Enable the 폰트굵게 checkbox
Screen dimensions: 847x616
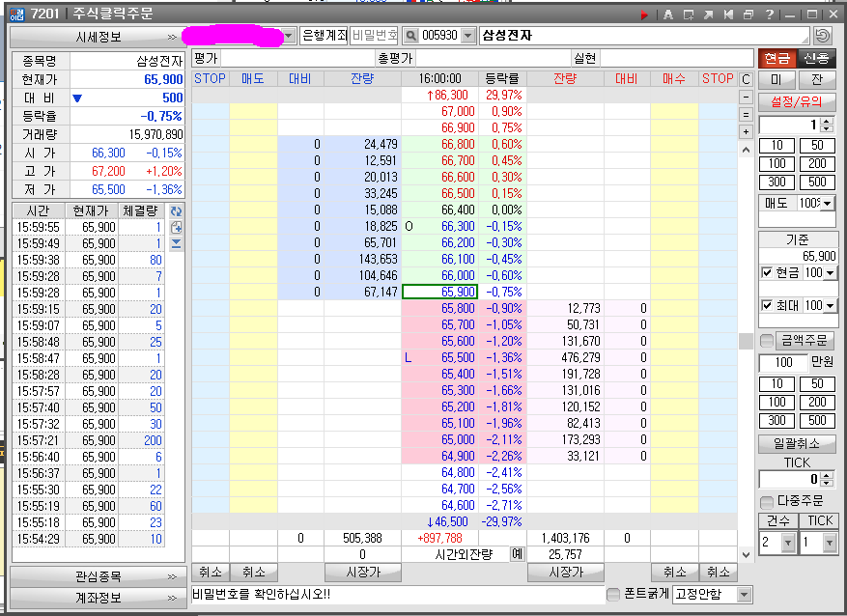click(613, 595)
